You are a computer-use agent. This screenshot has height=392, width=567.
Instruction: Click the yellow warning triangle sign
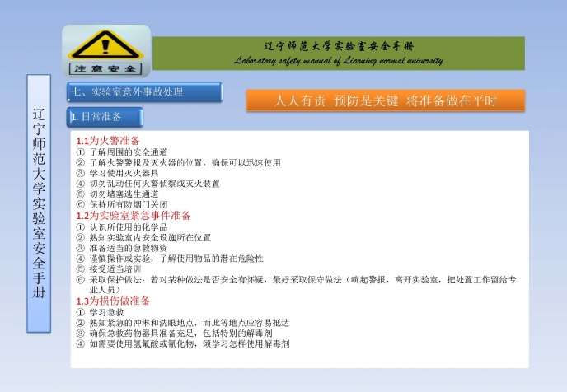click(x=105, y=44)
